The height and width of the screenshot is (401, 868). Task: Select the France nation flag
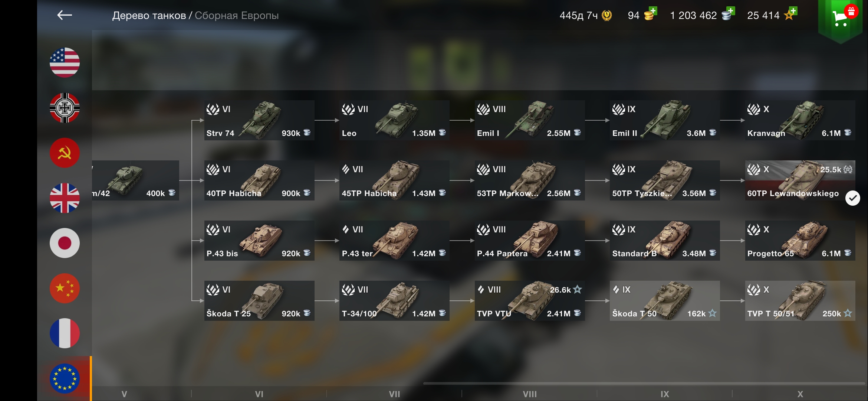tap(65, 333)
